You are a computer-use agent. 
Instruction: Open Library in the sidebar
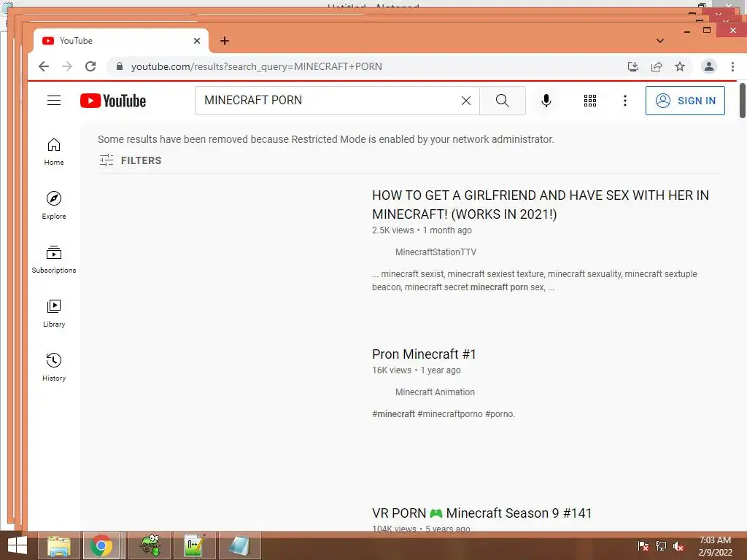54,314
